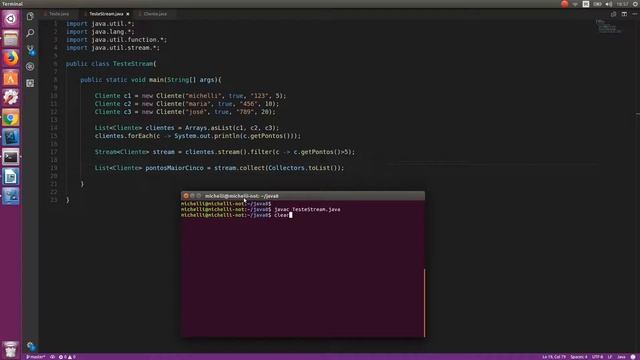Click the master branch in status bar
Screen dimensions: 640x360
pos(36,357)
